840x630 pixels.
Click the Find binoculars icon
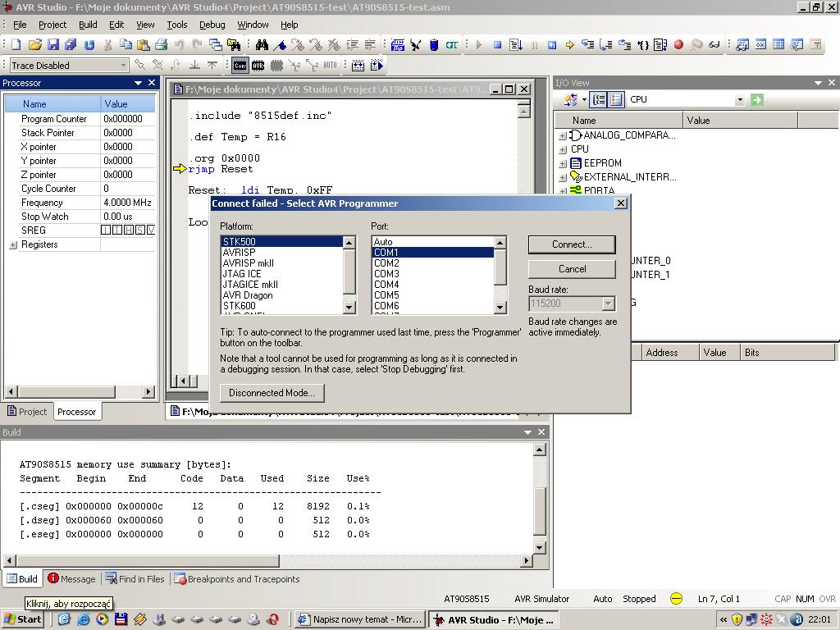coord(262,45)
